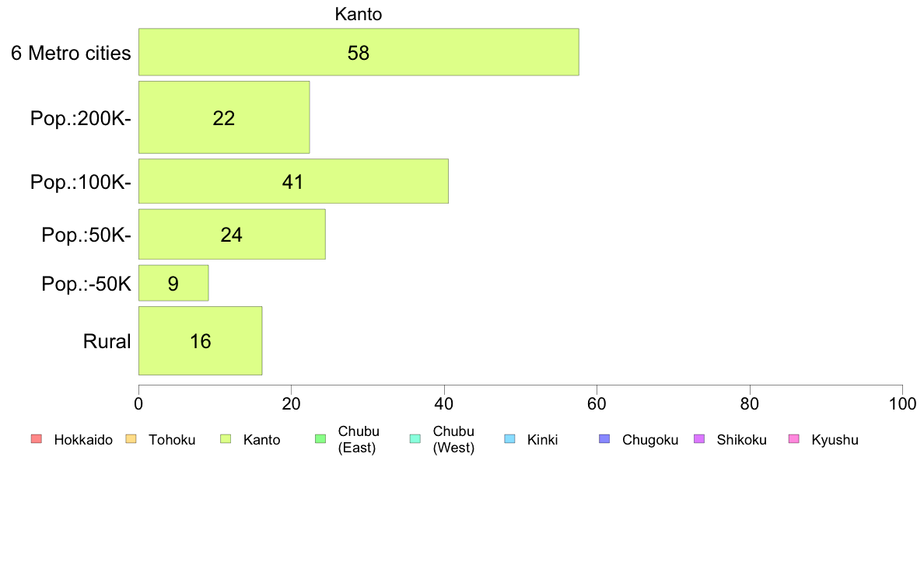Click the Kanto chart title
Viewport: 924px width, 572px height.
click(359, 14)
